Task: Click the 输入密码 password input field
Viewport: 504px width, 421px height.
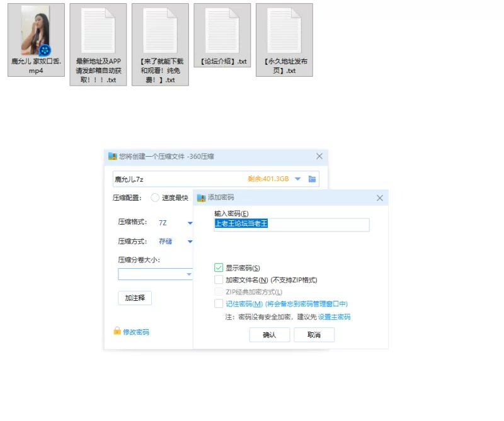Action: coord(292,225)
